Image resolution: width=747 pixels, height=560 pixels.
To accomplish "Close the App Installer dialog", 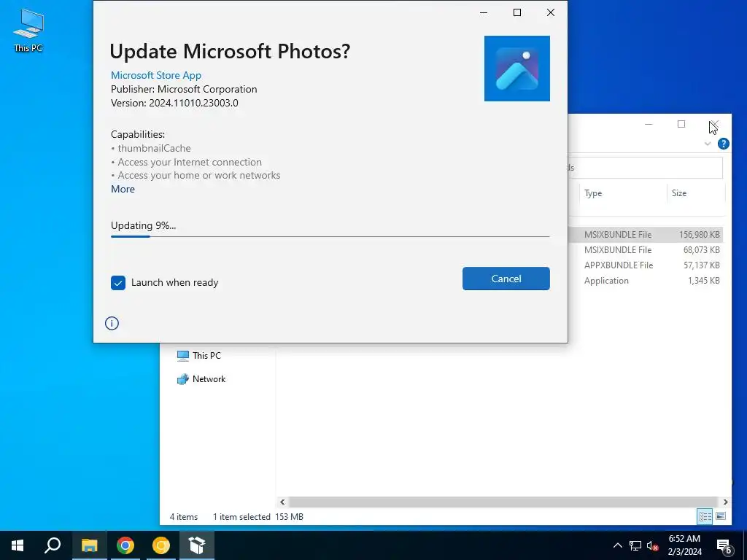I will coord(551,12).
